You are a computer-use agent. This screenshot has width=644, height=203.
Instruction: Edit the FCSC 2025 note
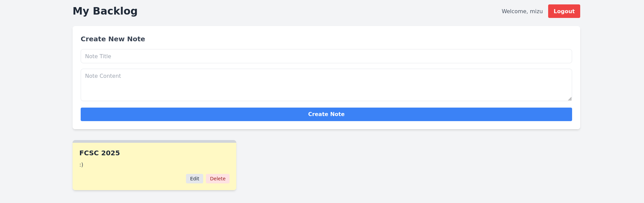pos(194,179)
